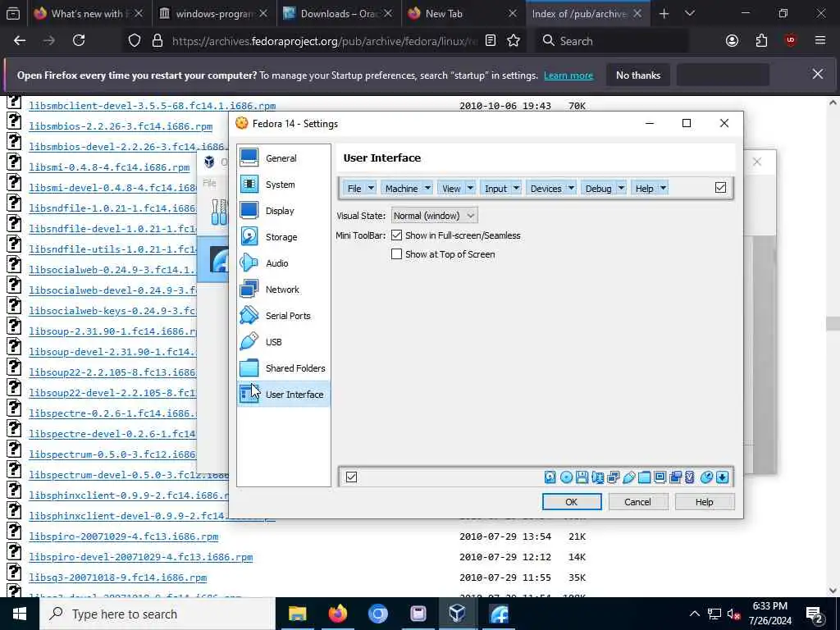Image resolution: width=840 pixels, height=630 pixels.
Task: Click No thanks on Firefox startup prompt
Action: [638, 75]
